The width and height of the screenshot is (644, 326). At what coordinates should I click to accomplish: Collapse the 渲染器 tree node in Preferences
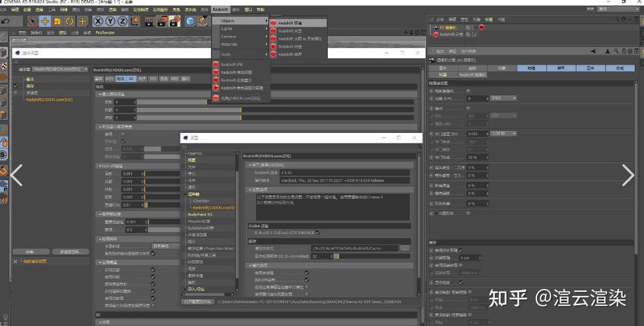coord(186,194)
